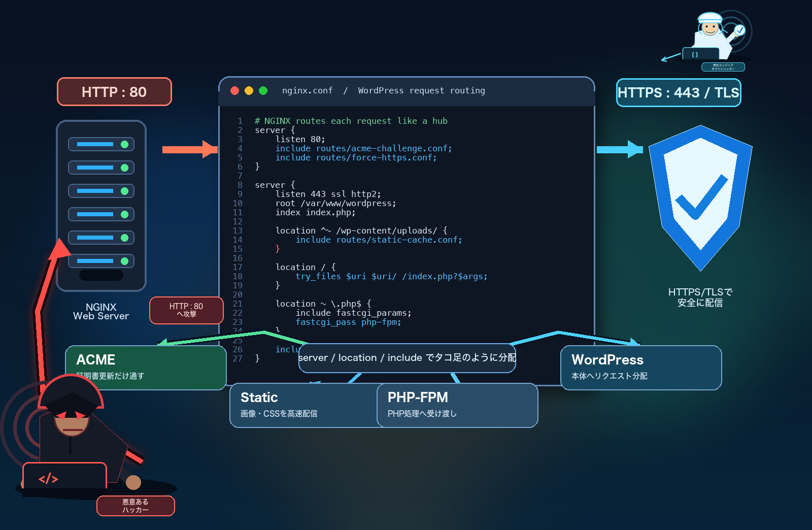Click the line 'listen 443 ssl http2;'

coord(328,194)
